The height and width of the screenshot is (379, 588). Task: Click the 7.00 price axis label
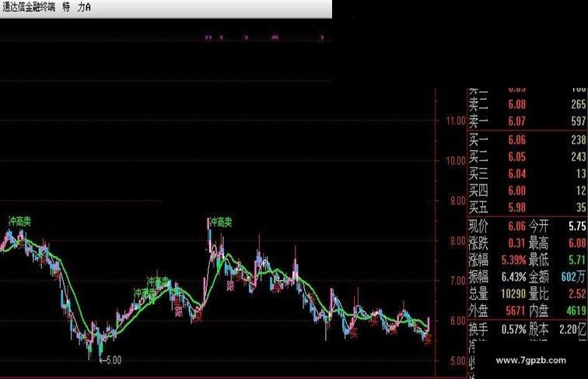[x=458, y=281]
